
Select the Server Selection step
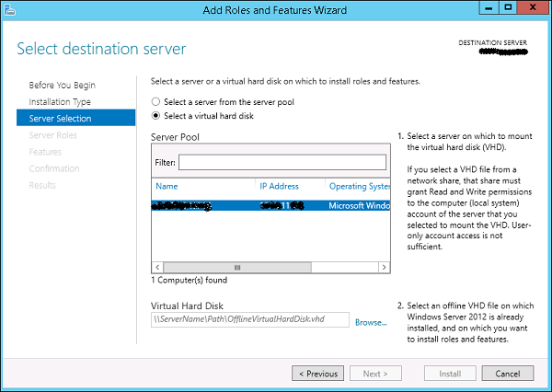point(60,118)
